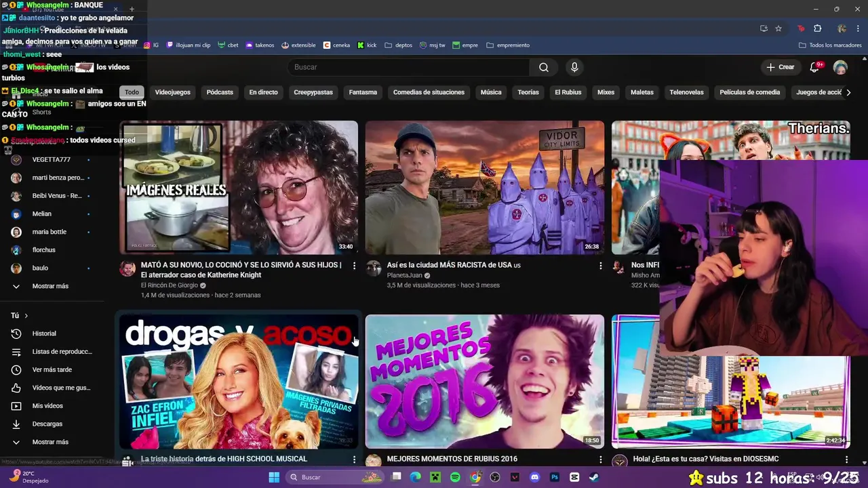Select the Pódcasts category chip
Image resolution: width=868 pixels, height=488 pixels.
220,92
